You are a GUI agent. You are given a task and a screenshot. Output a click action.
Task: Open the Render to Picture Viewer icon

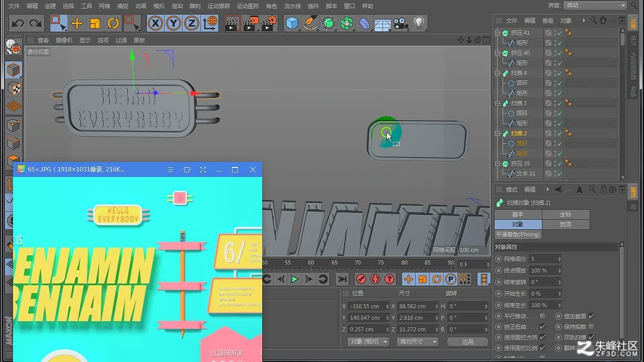[x=251, y=23]
